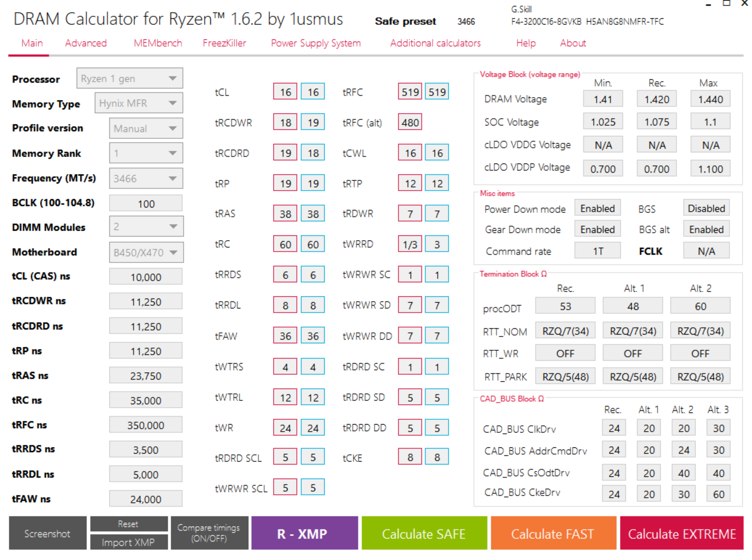
Task: Expand the DIMM Modules dropdown
Action: click(x=146, y=226)
